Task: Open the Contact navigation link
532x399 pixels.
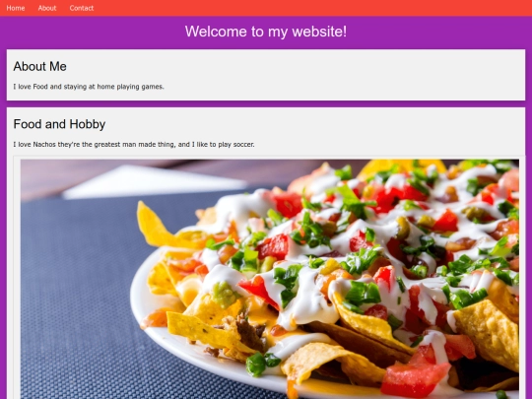Action: click(x=82, y=8)
